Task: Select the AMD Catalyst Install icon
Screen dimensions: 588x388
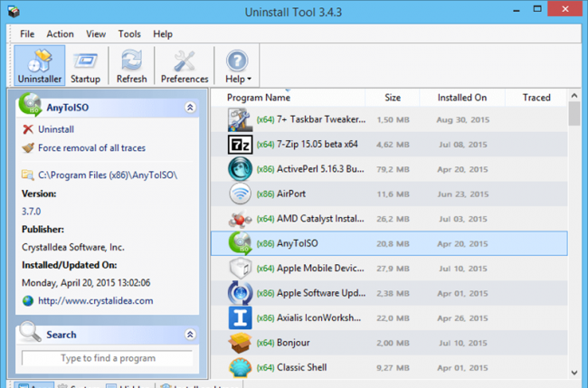Action: [240, 219]
